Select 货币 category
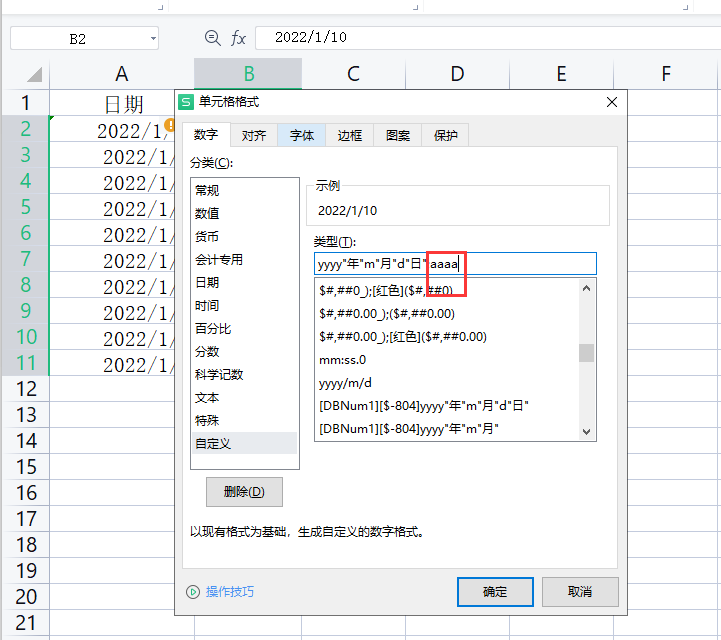This screenshot has width=721, height=640. coord(245,237)
